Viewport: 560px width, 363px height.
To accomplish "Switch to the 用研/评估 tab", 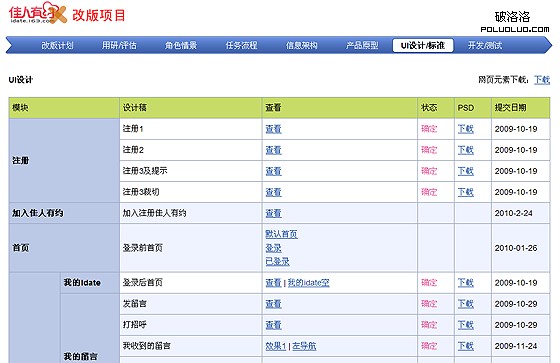I will click(x=119, y=45).
